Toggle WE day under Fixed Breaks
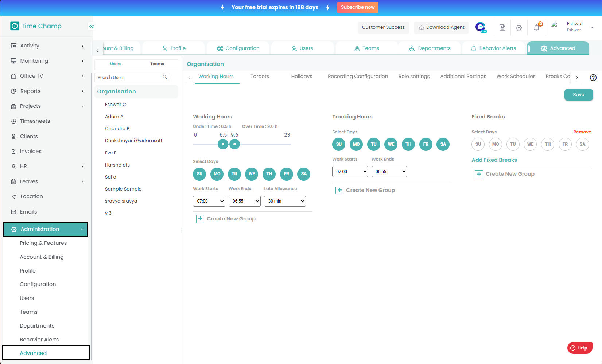This screenshot has height=364, width=602. (530, 144)
